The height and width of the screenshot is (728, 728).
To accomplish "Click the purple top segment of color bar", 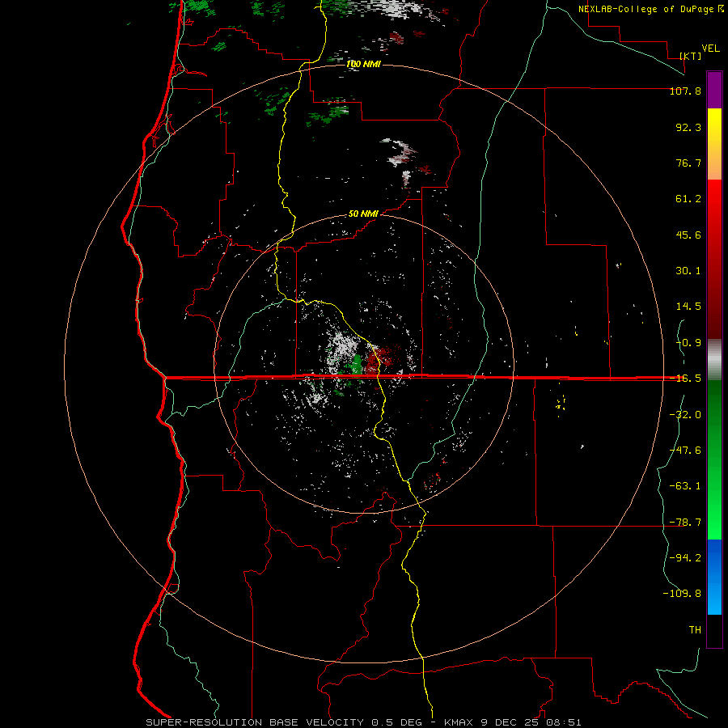I will [x=714, y=90].
